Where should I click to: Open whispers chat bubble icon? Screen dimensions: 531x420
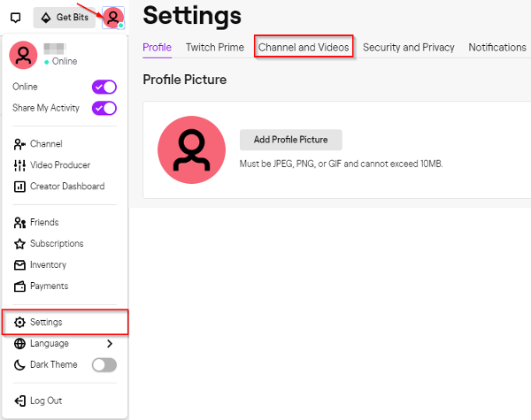[16, 18]
